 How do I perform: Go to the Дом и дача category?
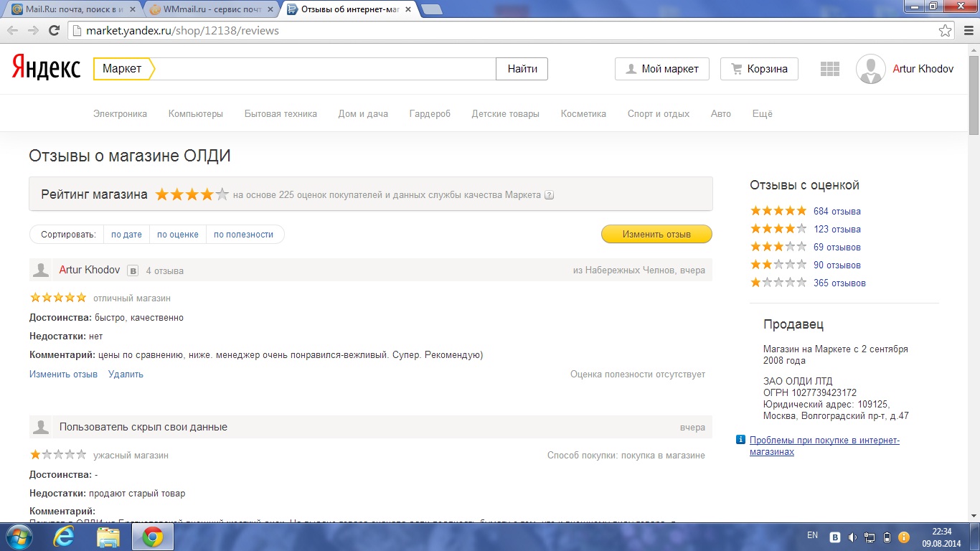pos(363,113)
